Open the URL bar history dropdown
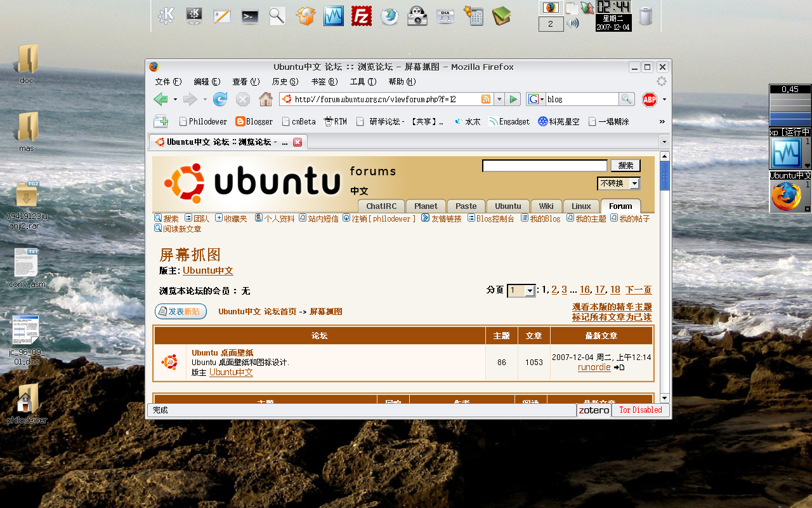The height and width of the screenshot is (508, 812). point(499,99)
